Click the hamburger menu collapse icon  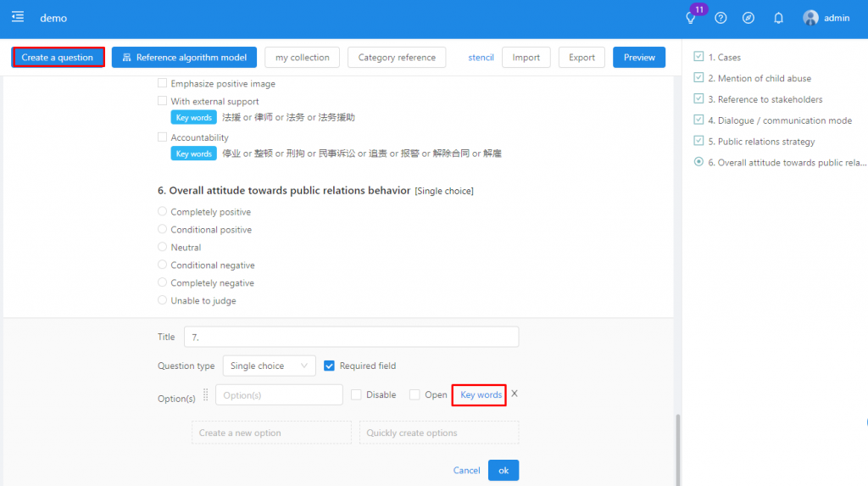coord(18,17)
